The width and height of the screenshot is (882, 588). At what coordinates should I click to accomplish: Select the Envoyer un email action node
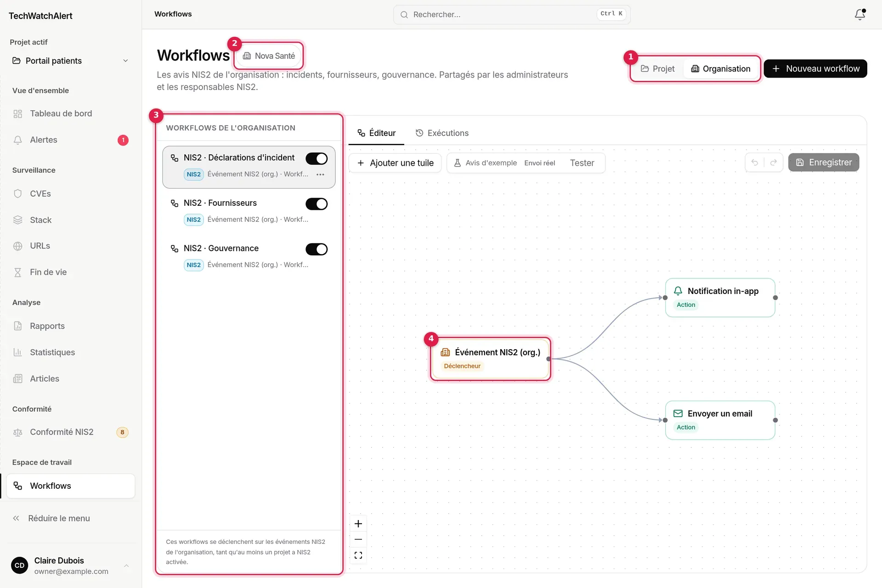coord(720,420)
